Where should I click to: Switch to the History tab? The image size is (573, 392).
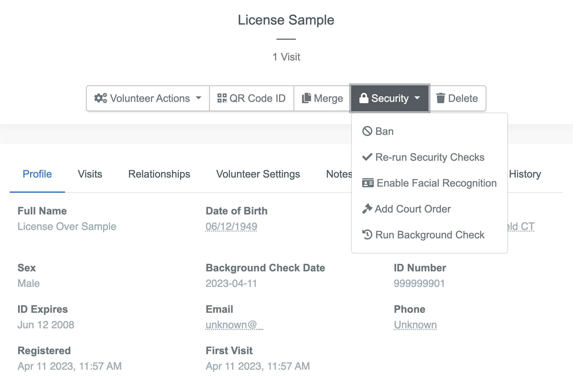(x=525, y=174)
